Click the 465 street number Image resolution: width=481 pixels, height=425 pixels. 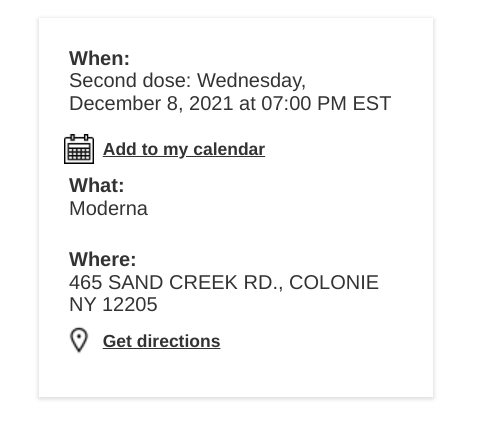pos(85,282)
